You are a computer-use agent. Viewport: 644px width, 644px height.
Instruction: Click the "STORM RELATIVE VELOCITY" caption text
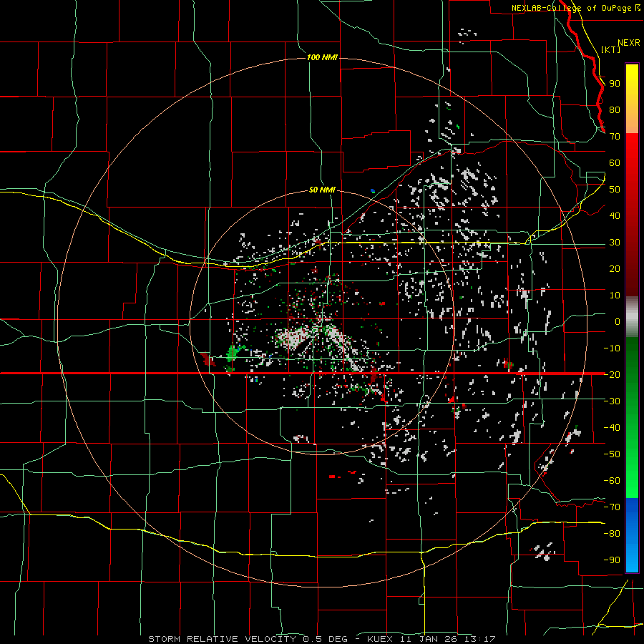click(222, 639)
